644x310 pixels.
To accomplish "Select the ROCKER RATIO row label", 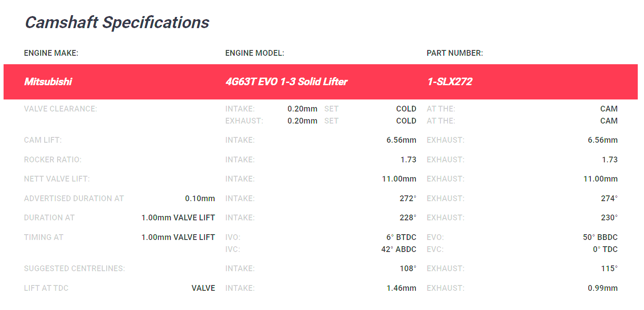I will (x=53, y=160).
